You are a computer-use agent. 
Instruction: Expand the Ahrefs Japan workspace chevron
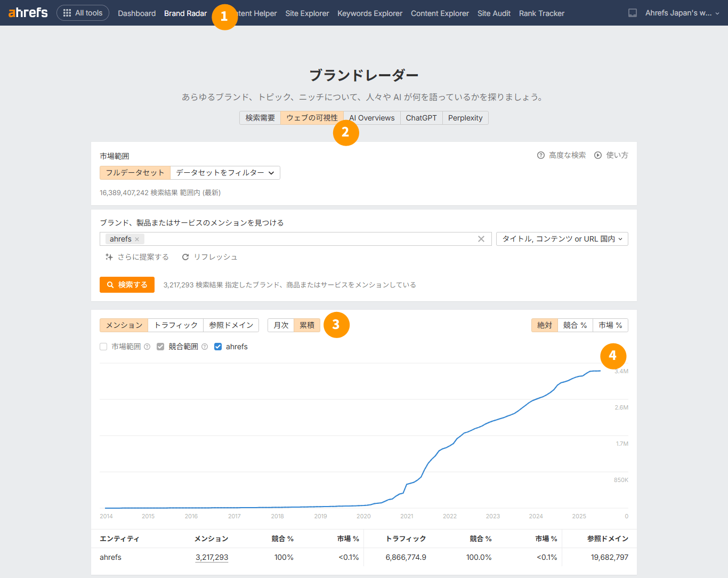[717, 13]
